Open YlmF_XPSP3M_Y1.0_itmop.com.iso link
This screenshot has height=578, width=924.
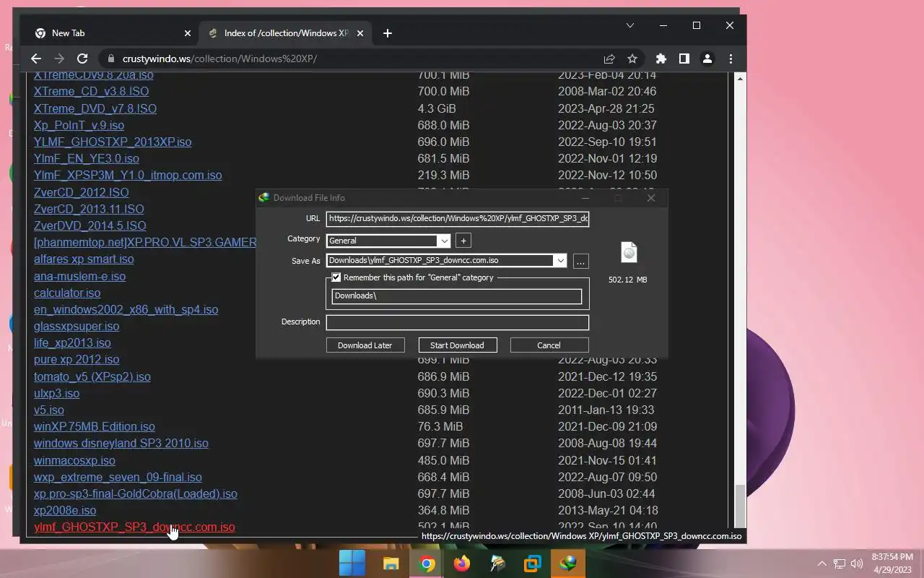[x=128, y=175]
